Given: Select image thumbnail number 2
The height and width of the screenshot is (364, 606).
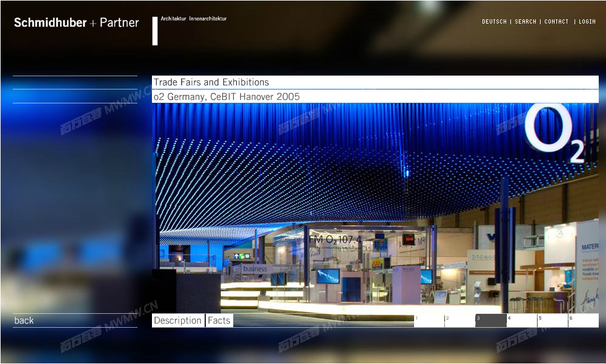Looking at the screenshot, I should pyautogui.click(x=460, y=320).
